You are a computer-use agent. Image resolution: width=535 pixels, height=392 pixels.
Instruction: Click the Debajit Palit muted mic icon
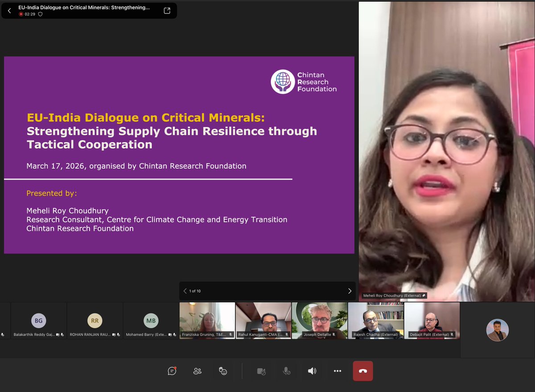tap(452, 334)
